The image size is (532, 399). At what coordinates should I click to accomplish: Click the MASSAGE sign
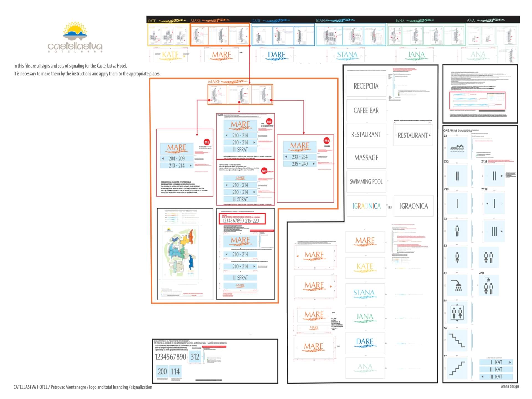point(366,158)
